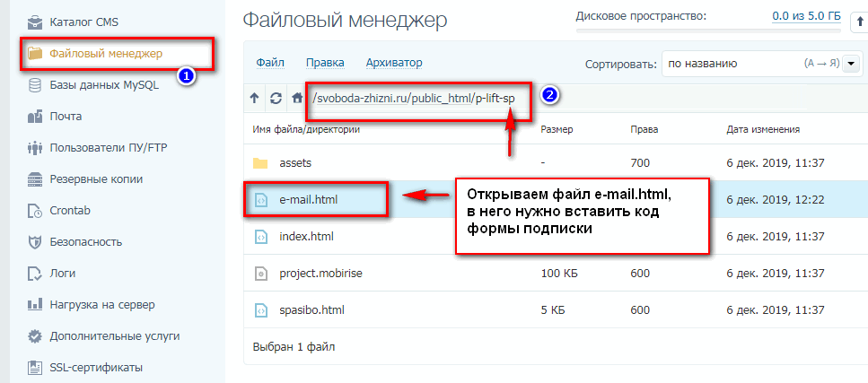Click svoboda-zhizni.ru in the path
This screenshot has height=383, width=868.
363,98
